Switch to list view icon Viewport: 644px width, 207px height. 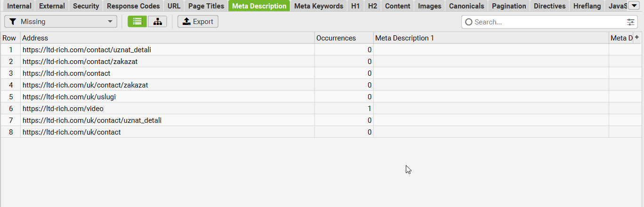tap(137, 22)
